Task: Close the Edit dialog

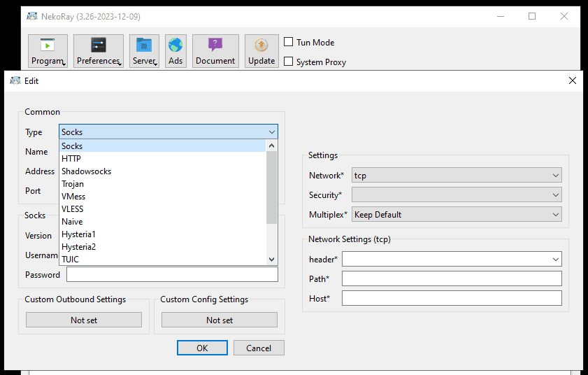Action: (572, 80)
